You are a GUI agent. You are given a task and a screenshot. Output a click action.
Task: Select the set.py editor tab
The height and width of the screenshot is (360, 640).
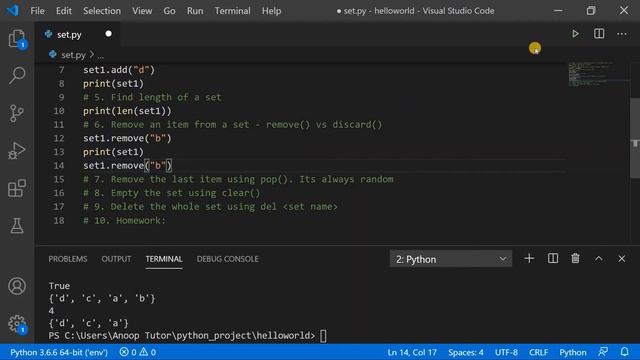(78, 34)
